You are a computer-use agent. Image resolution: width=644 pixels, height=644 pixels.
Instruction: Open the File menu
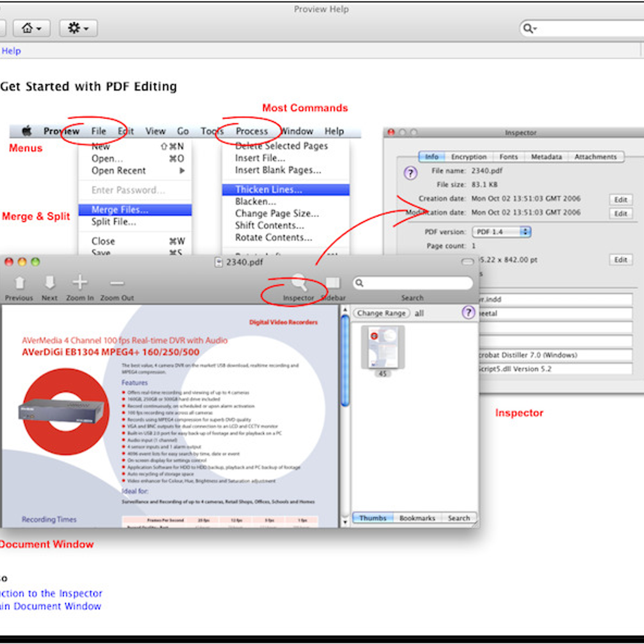point(99,131)
